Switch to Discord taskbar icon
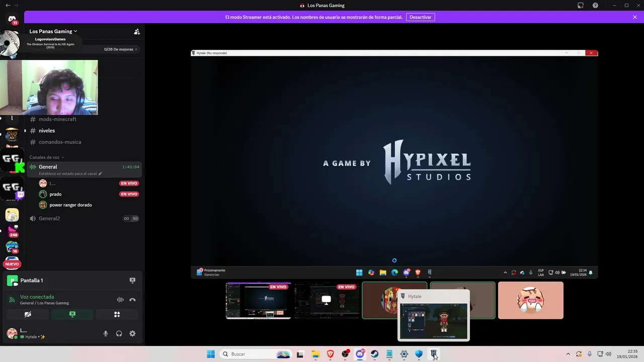 [360, 354]
